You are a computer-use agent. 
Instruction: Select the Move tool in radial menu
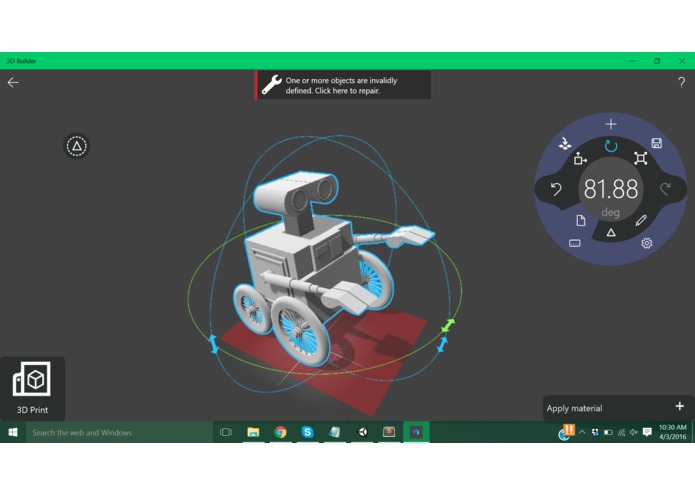click(580, 158)
